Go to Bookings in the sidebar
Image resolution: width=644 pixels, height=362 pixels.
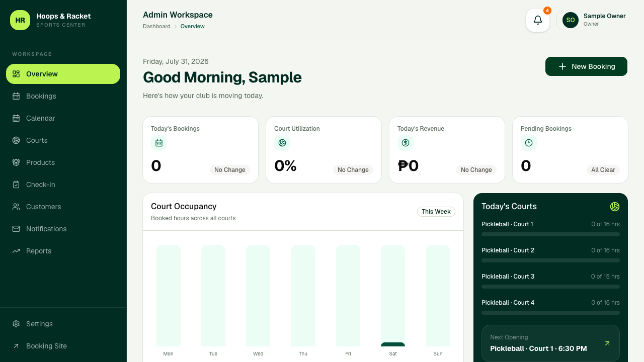click(x=63, y=96)
